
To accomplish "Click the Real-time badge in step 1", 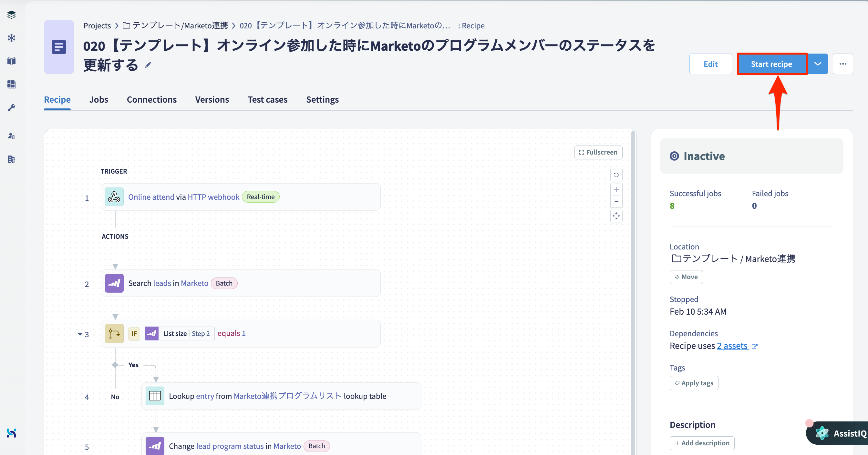I will [x=261, y=197].
